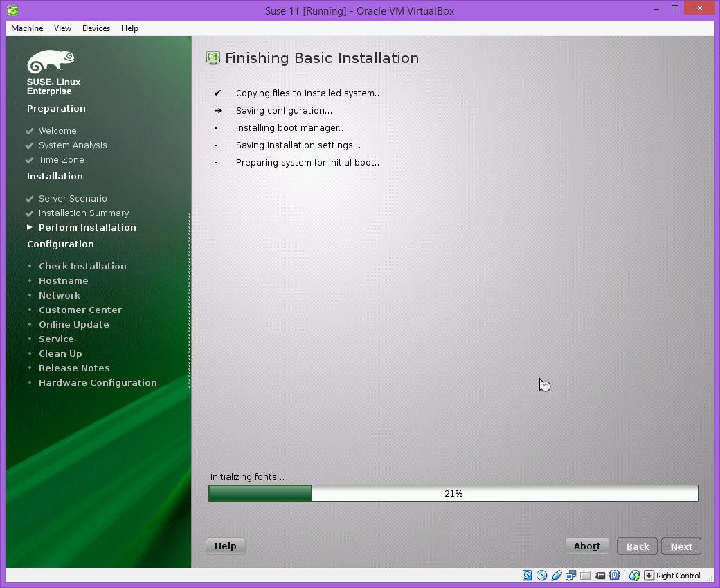
Task: Click the network adapters status icon
Action: 570,575
